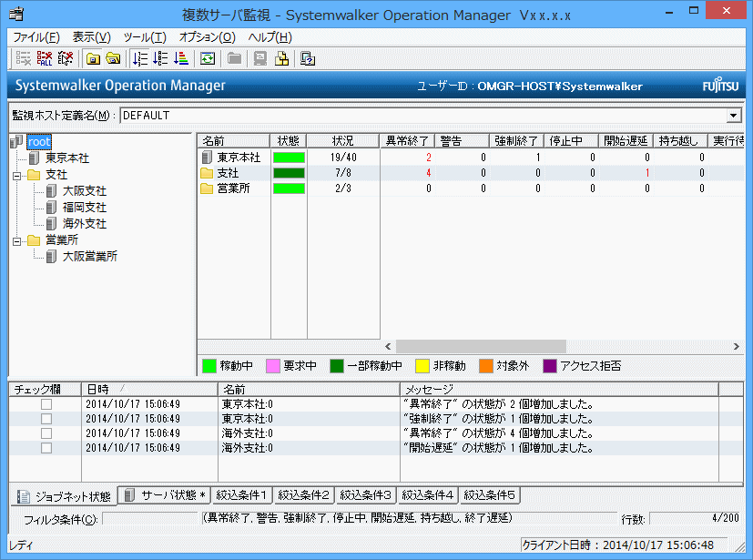
Task: Collapse the 支社 tree node
Action: click(16, 174)
